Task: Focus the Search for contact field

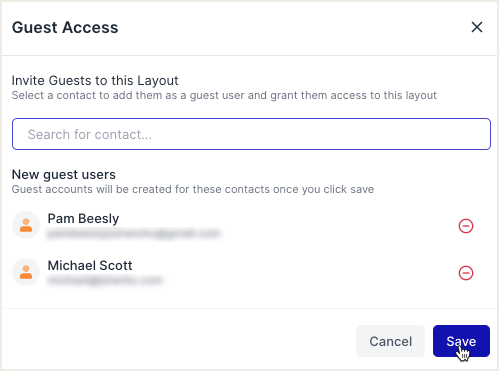Action: tap(251, 134)
